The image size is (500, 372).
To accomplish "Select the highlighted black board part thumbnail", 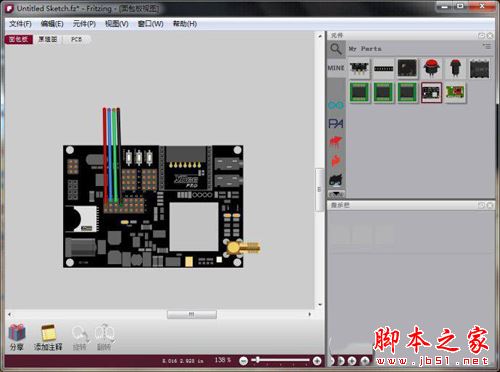I will click(431, 93).
